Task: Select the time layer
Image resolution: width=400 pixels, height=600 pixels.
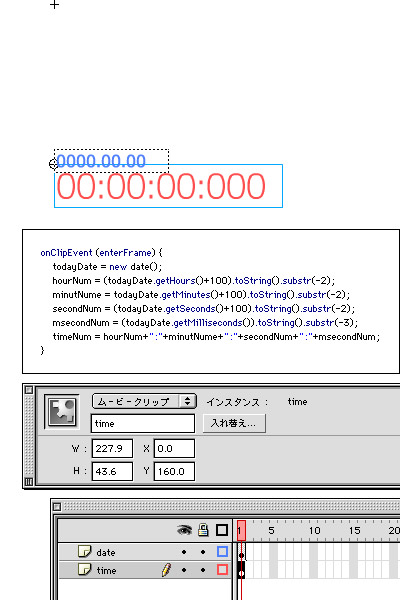Action: tap(145, 570)
